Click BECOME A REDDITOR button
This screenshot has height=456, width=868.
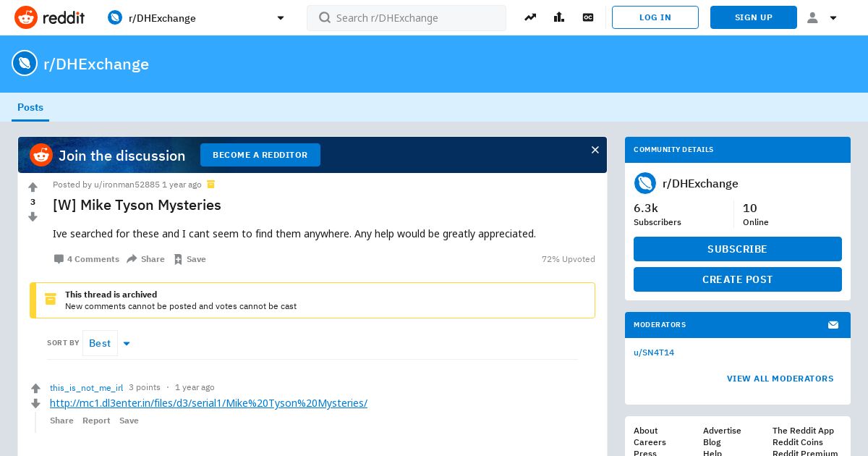(260, 155)
